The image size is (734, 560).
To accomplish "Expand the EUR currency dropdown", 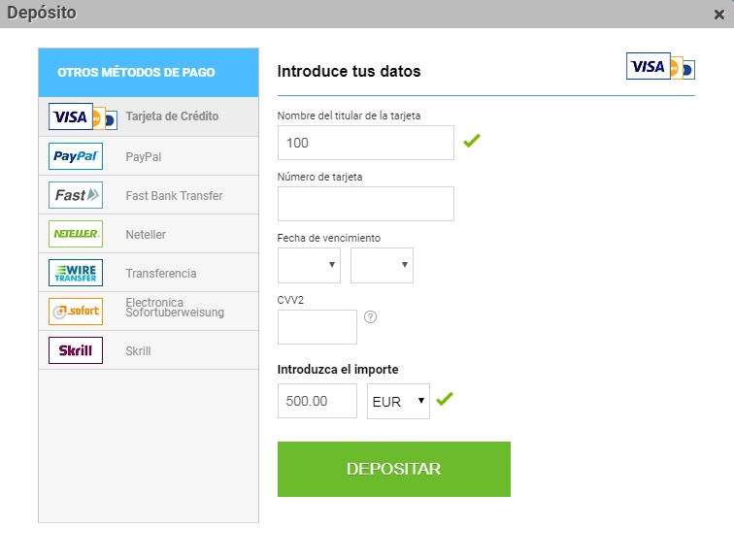I will tap(398, 401).
